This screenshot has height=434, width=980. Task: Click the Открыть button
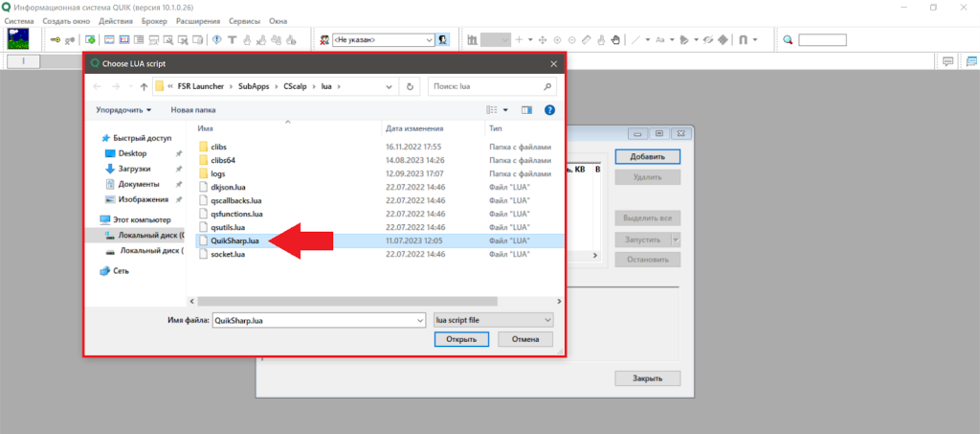(462, 339)
